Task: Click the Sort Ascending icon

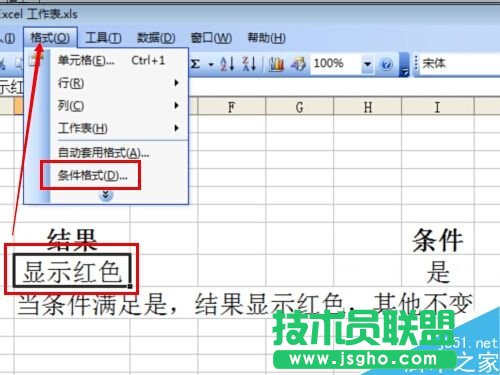Action: pyautogui.click(x=227, y=63)
